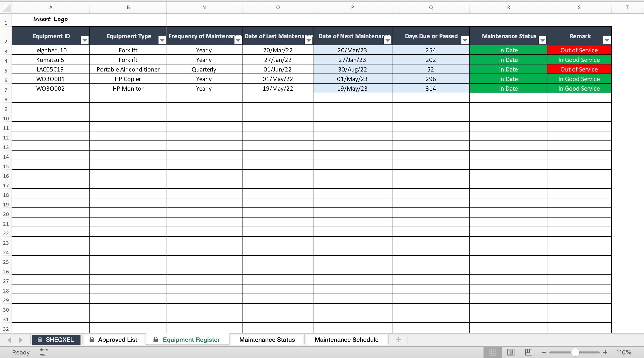Switch to the SHEQXEL sheet tab
The height and width of the screenshot is (358, 644).
tap(56, 340)
